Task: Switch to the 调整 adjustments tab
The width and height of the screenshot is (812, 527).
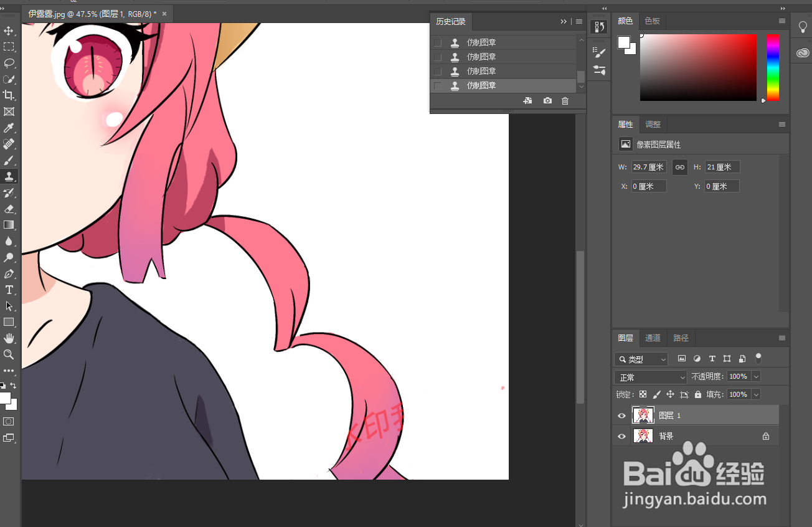Action: click(653, 125)
